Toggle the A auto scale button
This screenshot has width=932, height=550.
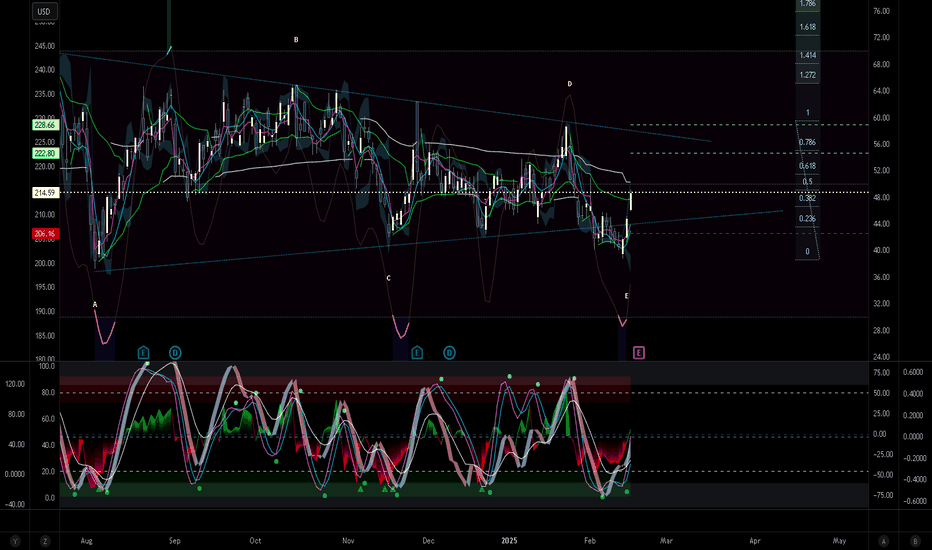coord(884,541)
